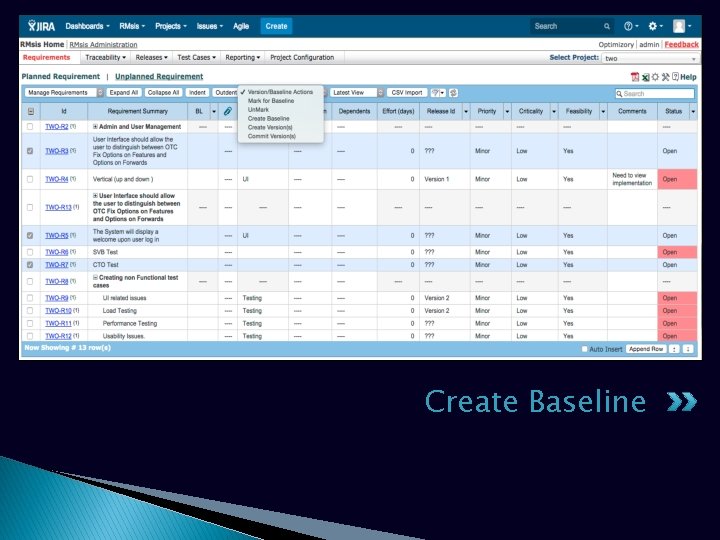
Task: Click the Collapse All button
Action: click(163, 93)
